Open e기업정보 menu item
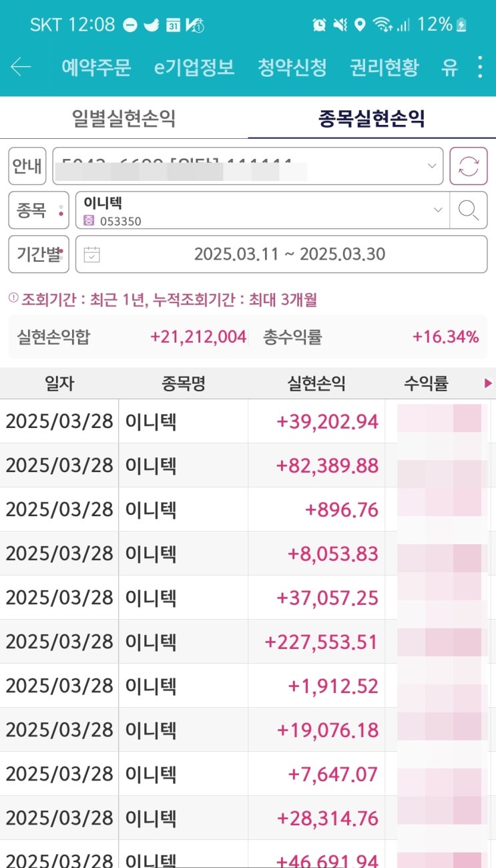The image size is (496, 868). (x=194, y=67)
